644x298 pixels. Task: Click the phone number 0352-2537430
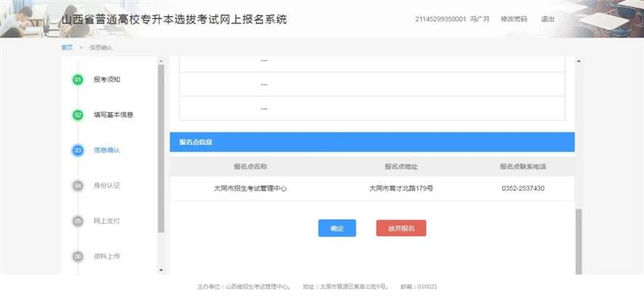click(522, 188)
